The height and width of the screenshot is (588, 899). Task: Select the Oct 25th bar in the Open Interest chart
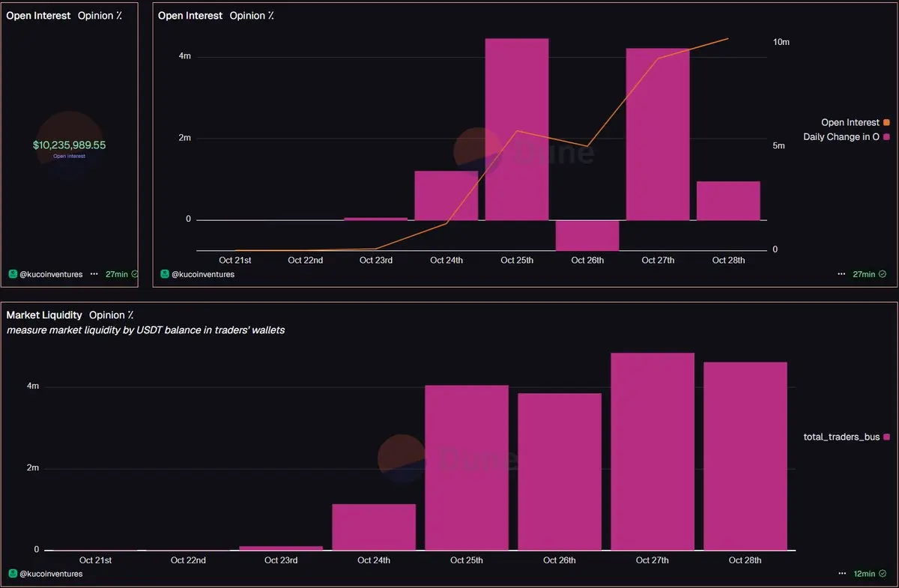coord(517,130)
